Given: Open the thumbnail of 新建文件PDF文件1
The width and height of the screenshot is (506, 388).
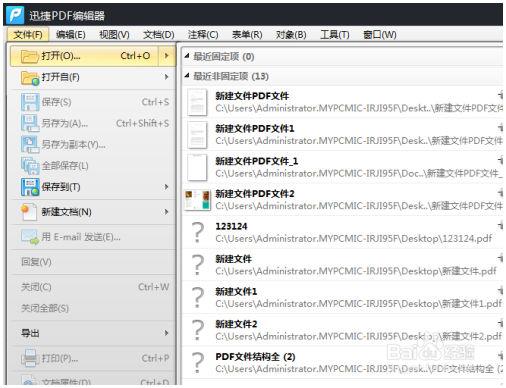Looking at the screenshot, I should tap(197, 135).
